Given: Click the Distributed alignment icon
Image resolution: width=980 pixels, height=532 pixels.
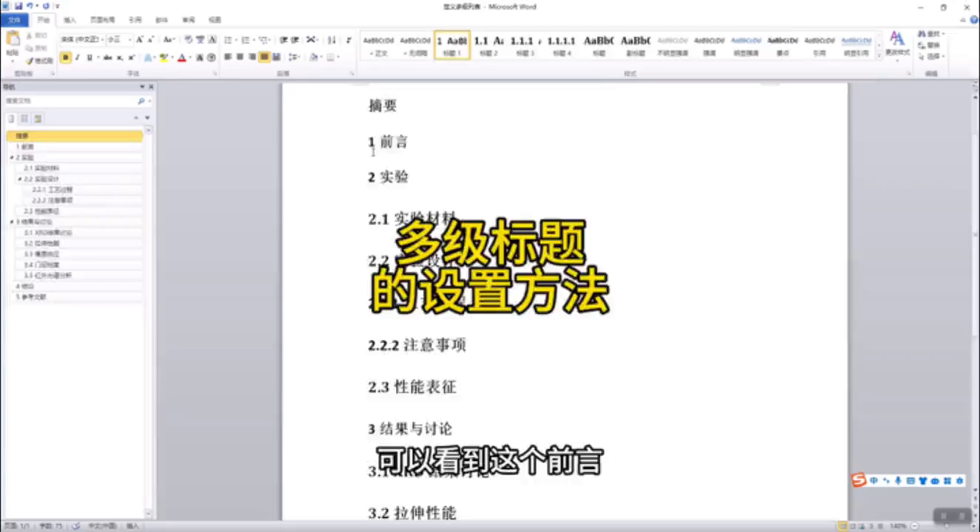Looking at the screenshot, I should (276, 58).
